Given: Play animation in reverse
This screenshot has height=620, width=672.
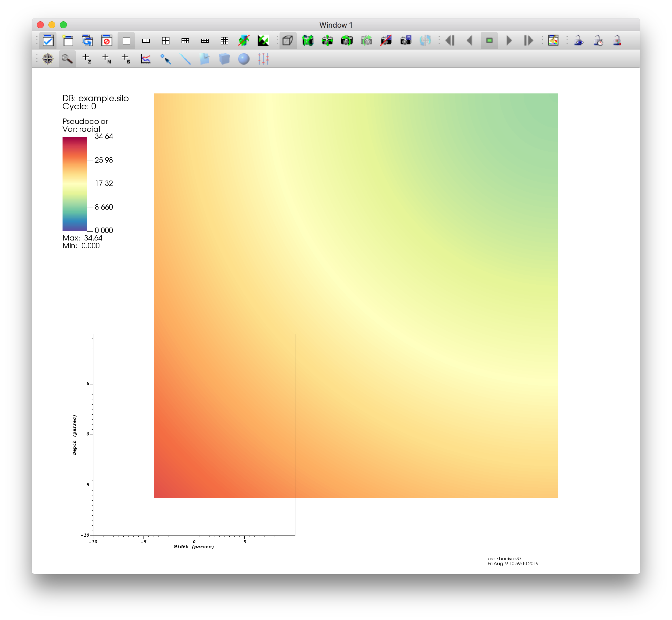Looking at the screenshot, I should pos(469,41).
